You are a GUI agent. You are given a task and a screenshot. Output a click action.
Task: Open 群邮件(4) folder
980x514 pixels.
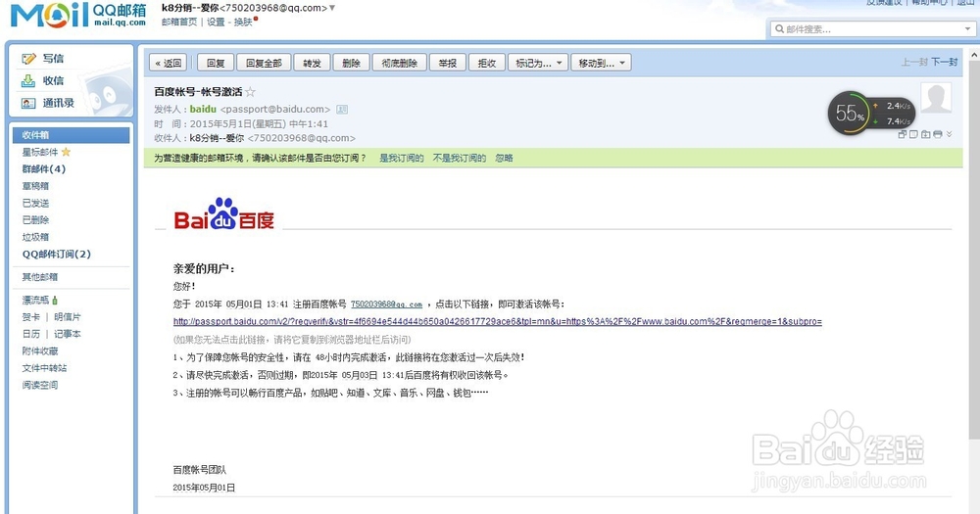click(x=44, y=168)
